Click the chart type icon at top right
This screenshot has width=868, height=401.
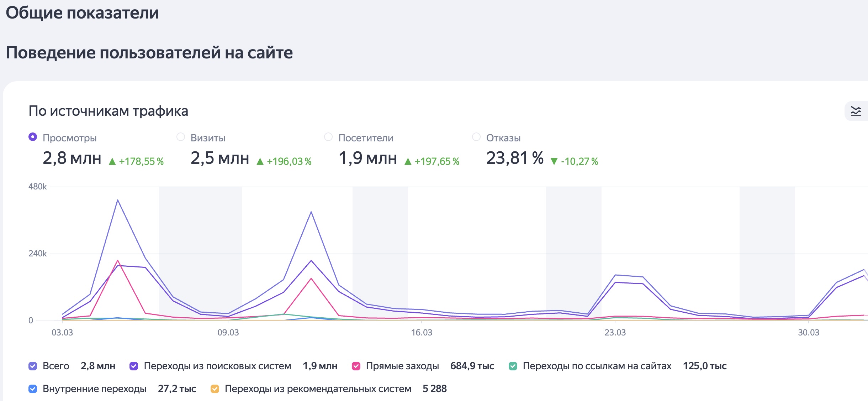coord(856,111)
